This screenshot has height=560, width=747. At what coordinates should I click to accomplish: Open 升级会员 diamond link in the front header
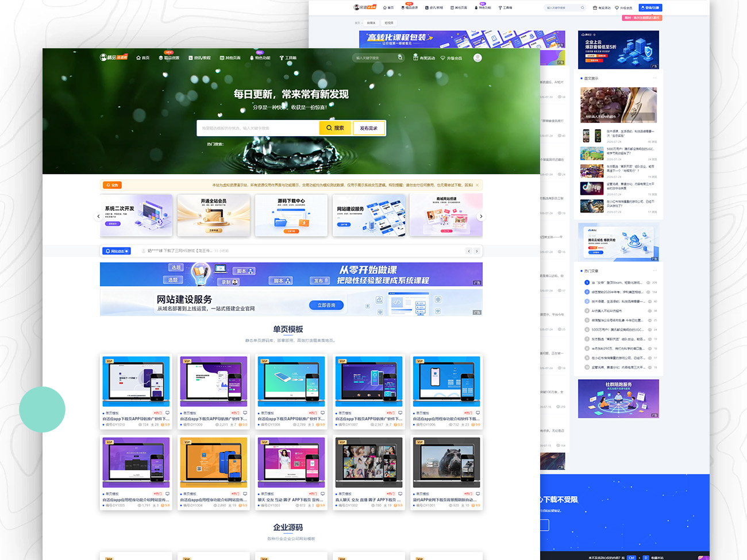point(451,58)
